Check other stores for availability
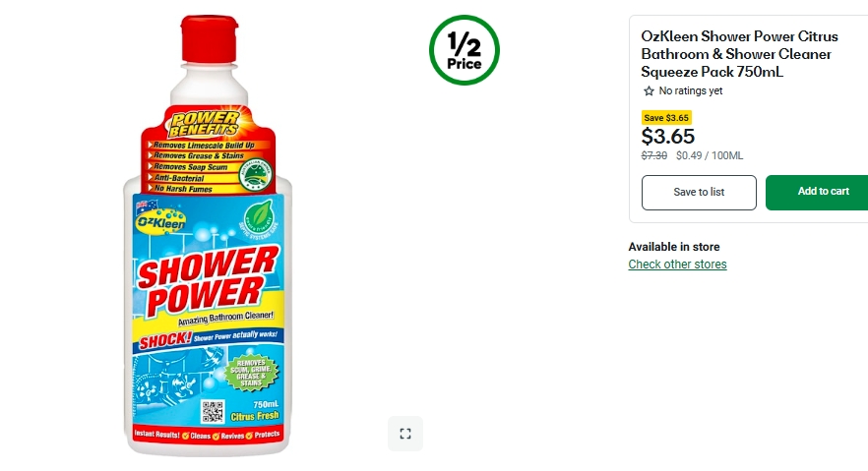This screenshot has width=868, height=471. coord(677,265)
